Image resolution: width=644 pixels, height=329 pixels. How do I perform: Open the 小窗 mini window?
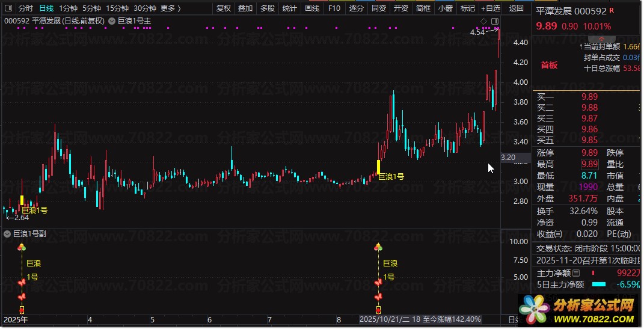[x=445, y=8]
